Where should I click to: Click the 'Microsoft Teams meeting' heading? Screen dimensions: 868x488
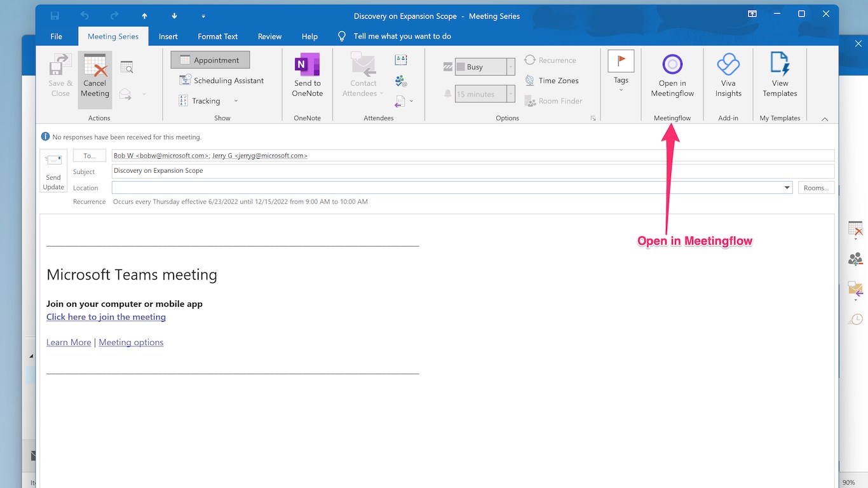click(132, 274)
